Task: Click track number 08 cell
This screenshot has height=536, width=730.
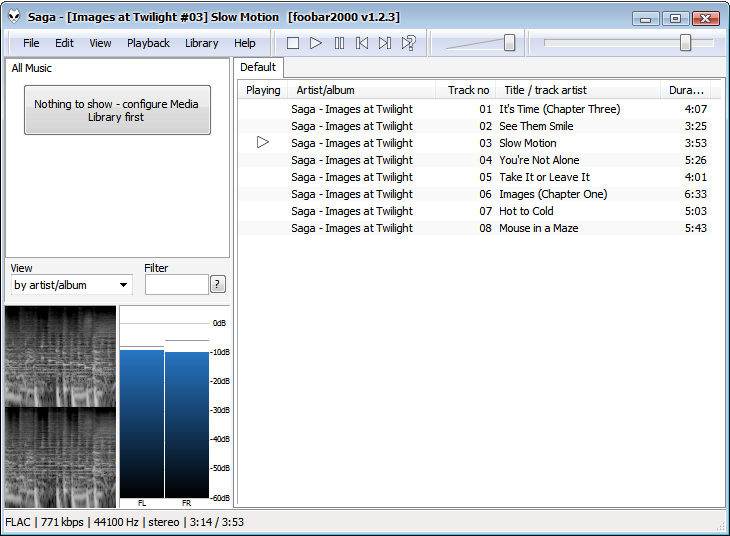Action: (485, 228)
